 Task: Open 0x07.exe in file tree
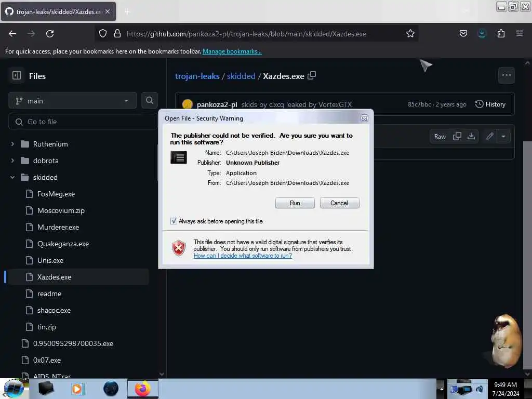tap(47, 360)
